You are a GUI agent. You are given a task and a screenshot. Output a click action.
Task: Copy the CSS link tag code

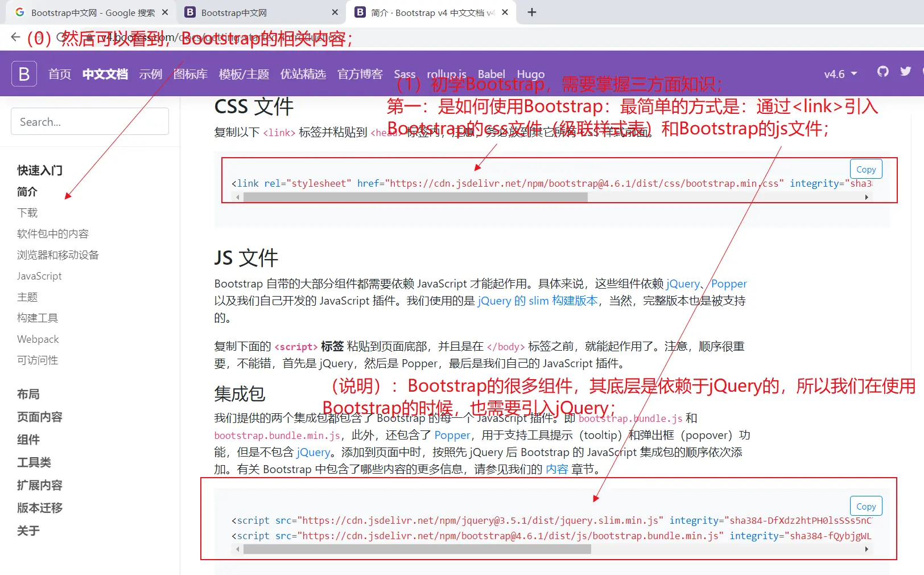pos(866,169)
